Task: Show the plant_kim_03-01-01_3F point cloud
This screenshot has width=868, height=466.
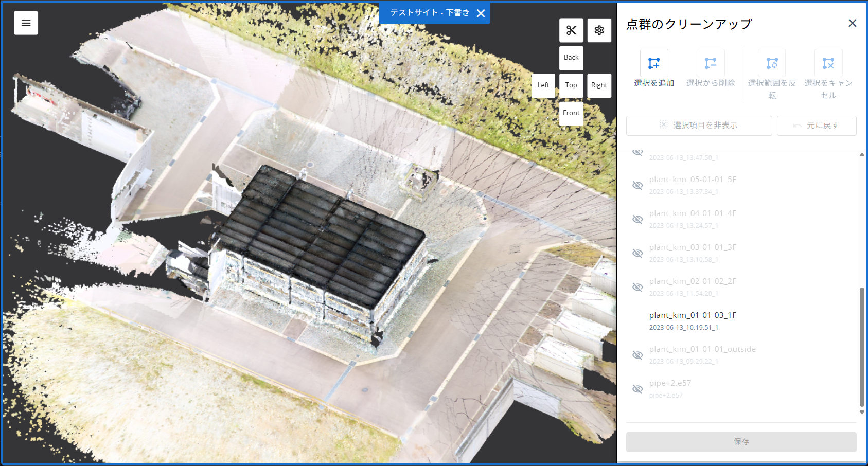Action: pos(637,253)
